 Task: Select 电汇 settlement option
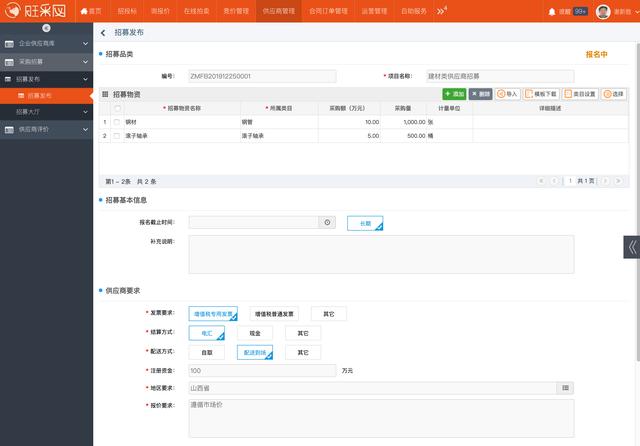207,333
